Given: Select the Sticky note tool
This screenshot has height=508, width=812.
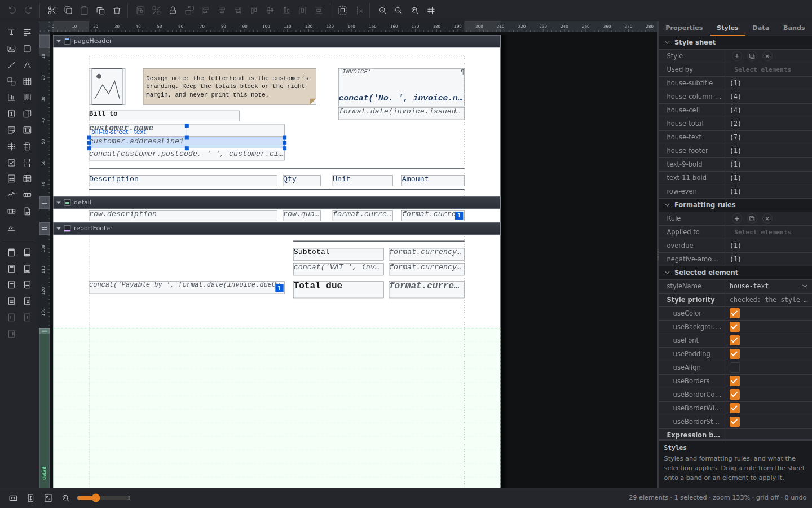Looking at the screenshot, I should (11, 130).
